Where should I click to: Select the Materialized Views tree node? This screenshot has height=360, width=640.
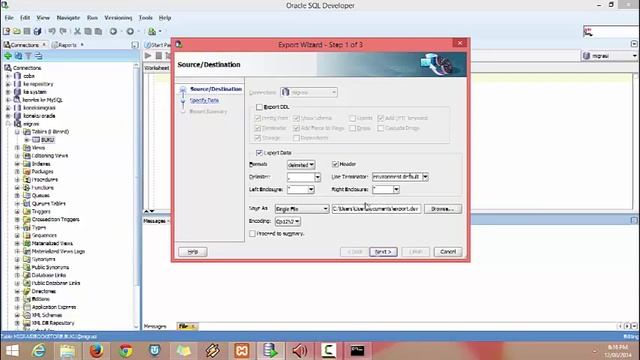(x=52, y=243)
